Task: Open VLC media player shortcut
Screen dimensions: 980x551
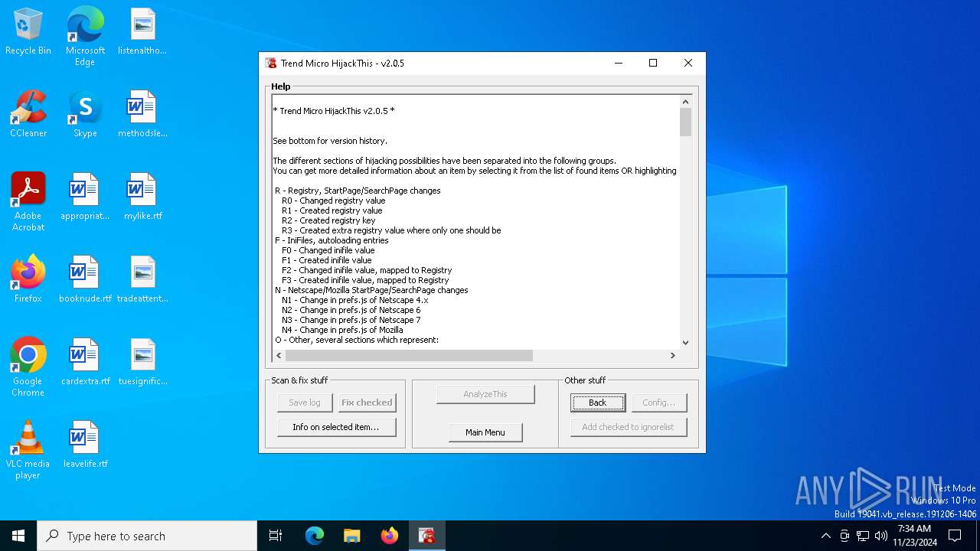Action: click(28, 450)
